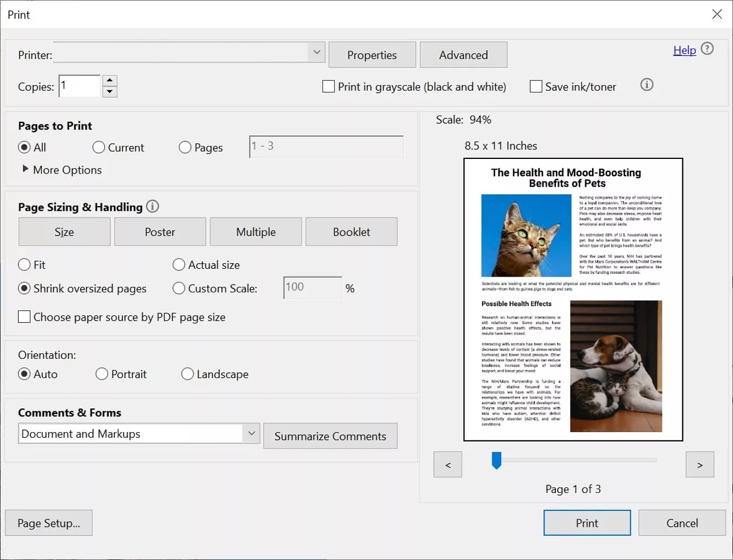Open Help via the question mark icon
733x560 pixels.
point(707,49)
